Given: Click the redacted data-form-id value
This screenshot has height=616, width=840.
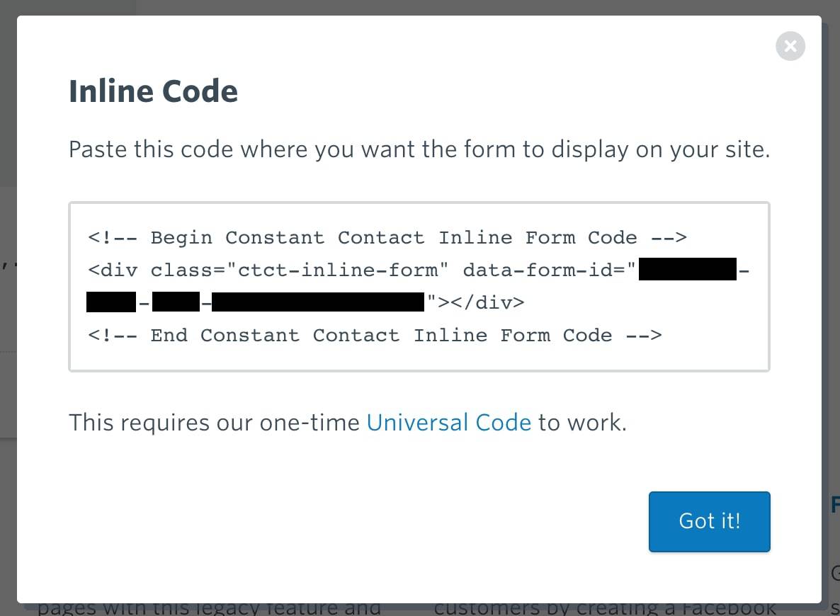Looking at the screenshot, I should tap(688, 269).
